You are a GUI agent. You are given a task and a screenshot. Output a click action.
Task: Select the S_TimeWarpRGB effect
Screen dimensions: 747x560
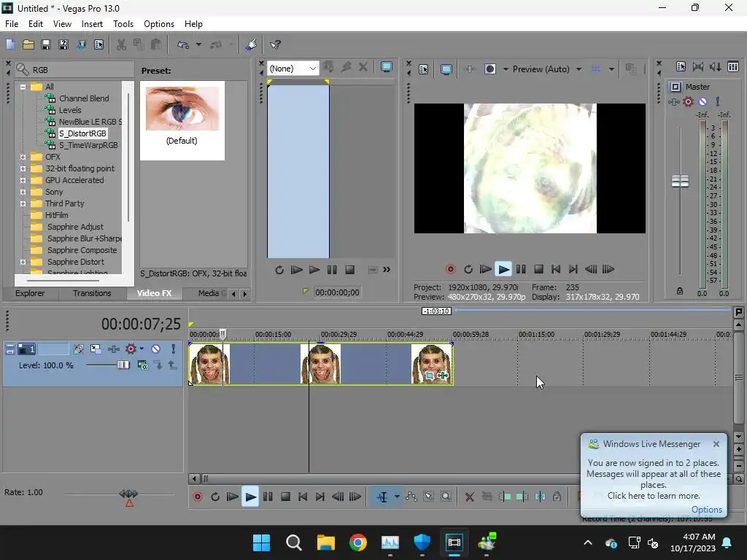click(88, 145)
